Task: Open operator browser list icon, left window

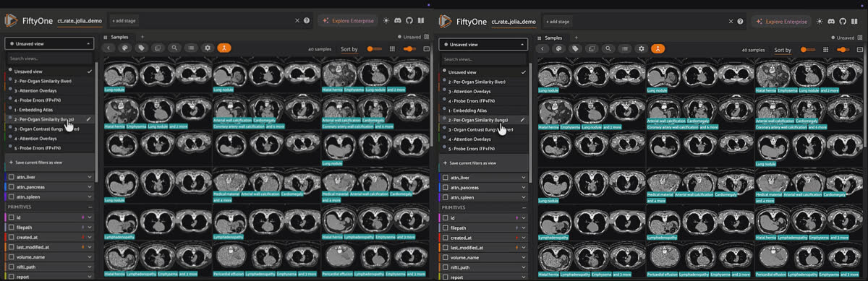Action: 192,48
